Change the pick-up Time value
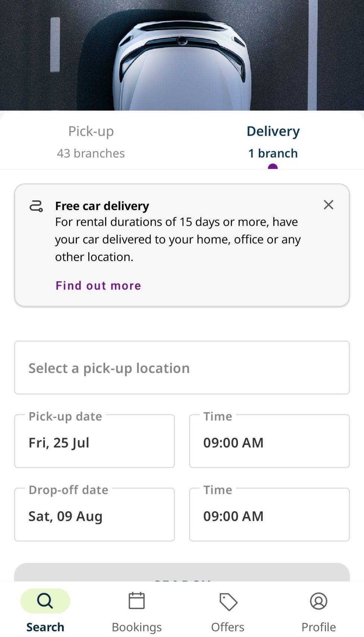Viewport: 364px width, 637px height. [269, 442]
